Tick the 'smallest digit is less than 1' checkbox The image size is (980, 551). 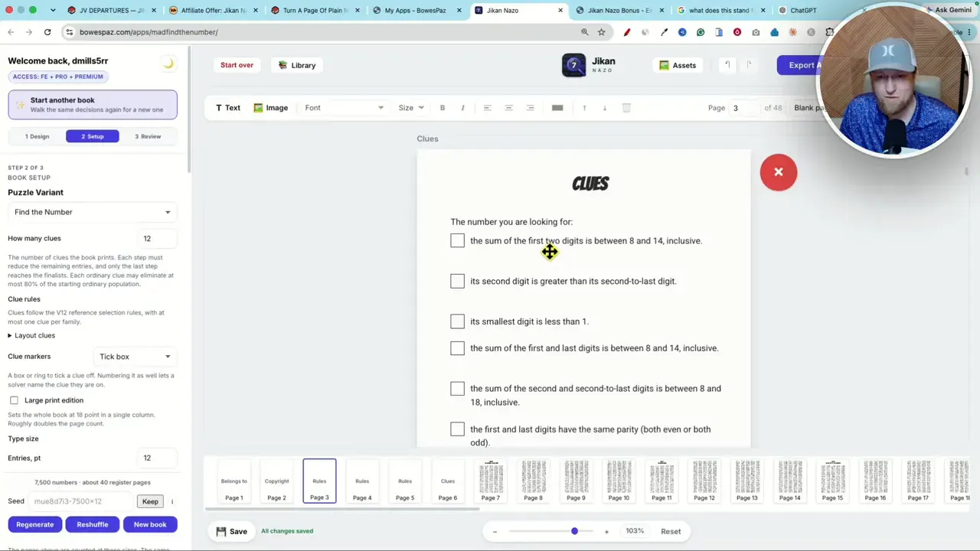click(x=457, y=322)
